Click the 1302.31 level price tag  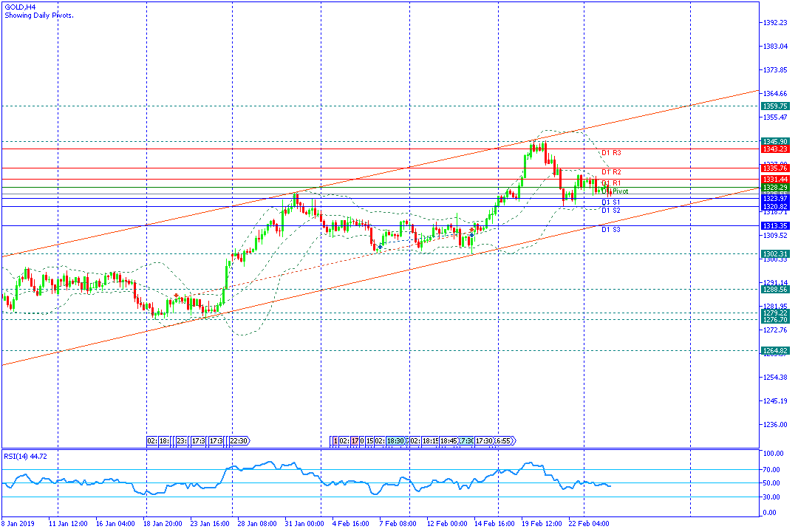click(775, 253)
